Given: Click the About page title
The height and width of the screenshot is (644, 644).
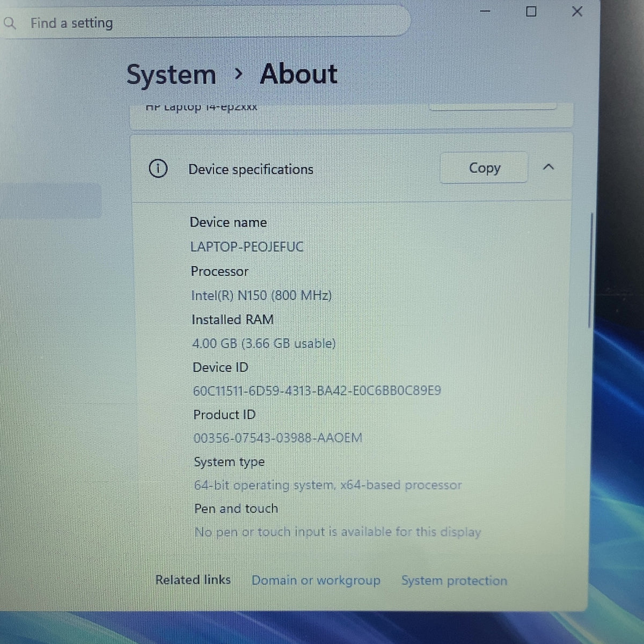Looking at the screenshot, I should tap(299, 74).
